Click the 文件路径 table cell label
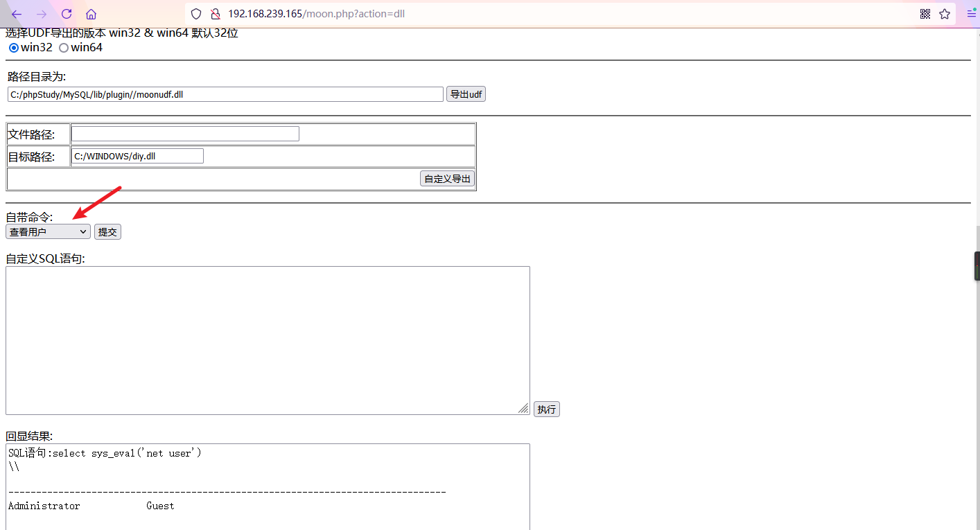This screenshot has width=980, height=530. (x=30, y=134)
